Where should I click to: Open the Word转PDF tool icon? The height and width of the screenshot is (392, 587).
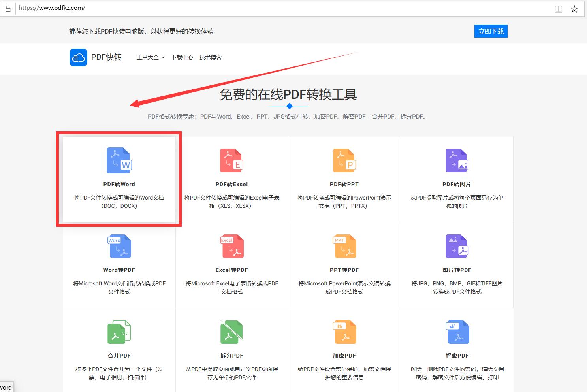point(119,246)
